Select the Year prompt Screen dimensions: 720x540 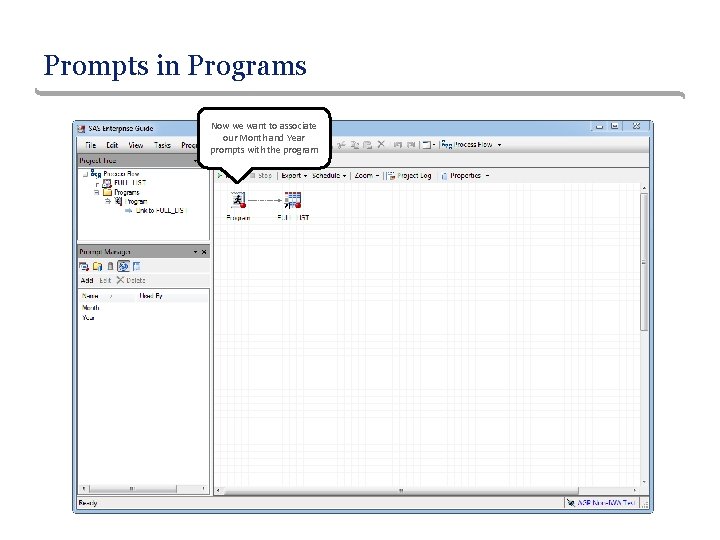point(89,318)
